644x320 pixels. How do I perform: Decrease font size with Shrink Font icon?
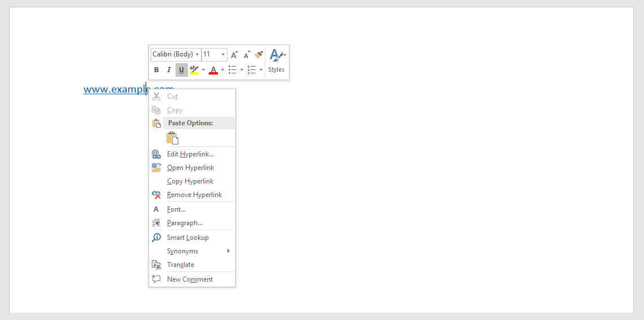pyautogui.click(x=247, y=55)
